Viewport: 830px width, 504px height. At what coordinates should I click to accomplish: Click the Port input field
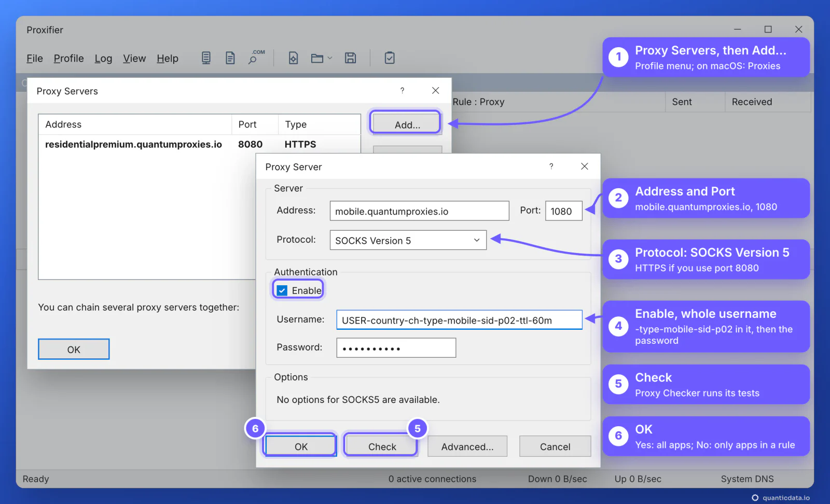564,211
